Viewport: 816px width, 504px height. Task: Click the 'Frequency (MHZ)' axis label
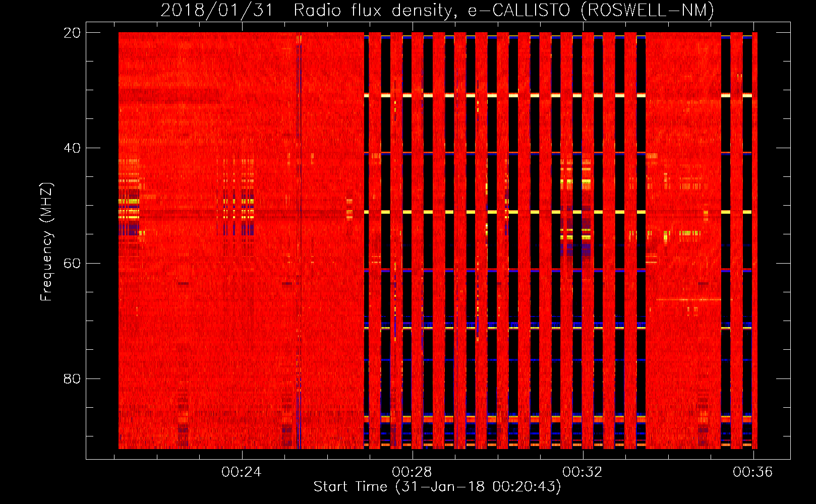click(x=46, y=242)
